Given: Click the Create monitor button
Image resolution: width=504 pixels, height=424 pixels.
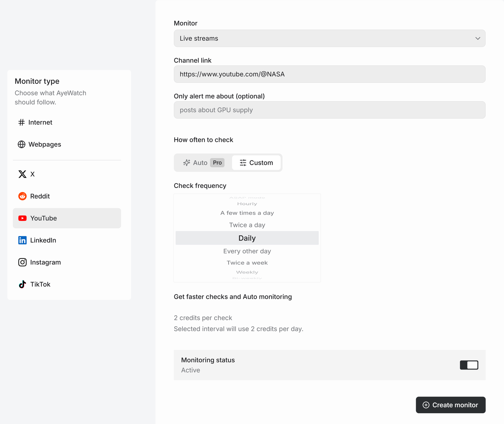Looking at the screenshot, I should tap(450, 405).
